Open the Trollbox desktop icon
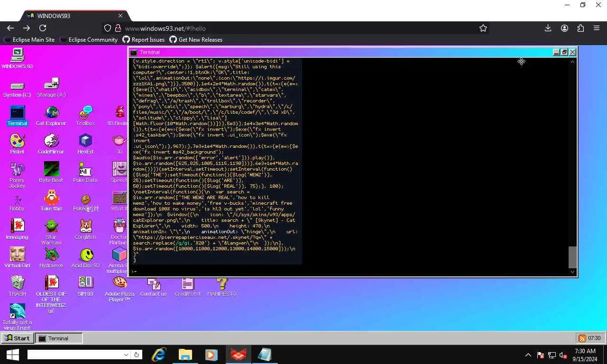The image size is (607, 364). pos(85,116)
